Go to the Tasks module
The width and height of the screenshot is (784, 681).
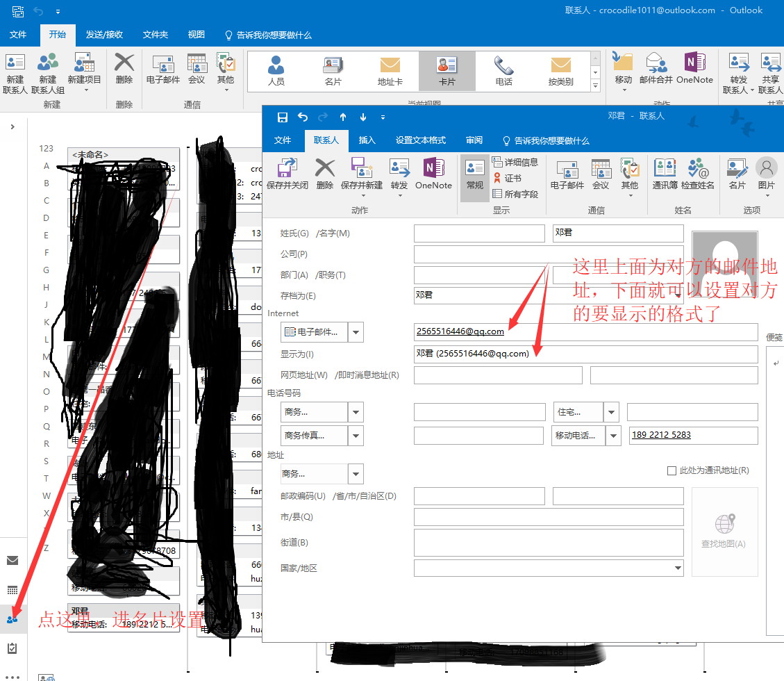click(12, 648)
